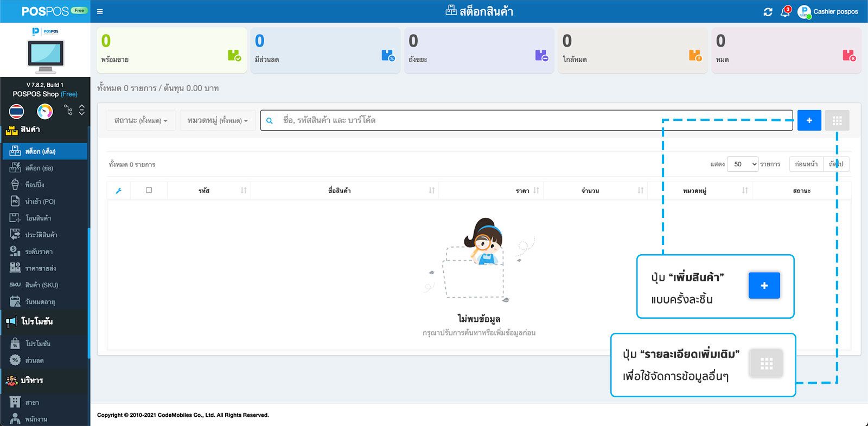Click the ก่อนหน้า previous page button
The height and width of the screenshot is (426, 868).
click(x=806, y=164)
